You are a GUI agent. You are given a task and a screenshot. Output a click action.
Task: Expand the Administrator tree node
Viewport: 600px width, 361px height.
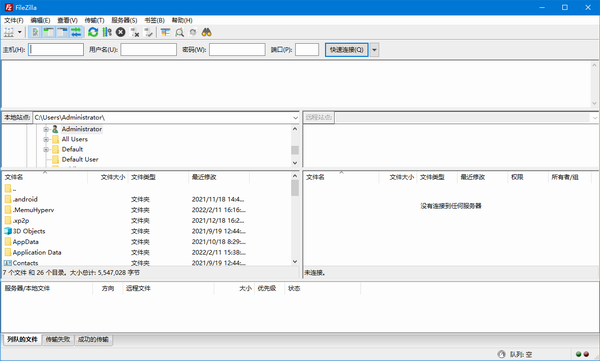point(46,129)
